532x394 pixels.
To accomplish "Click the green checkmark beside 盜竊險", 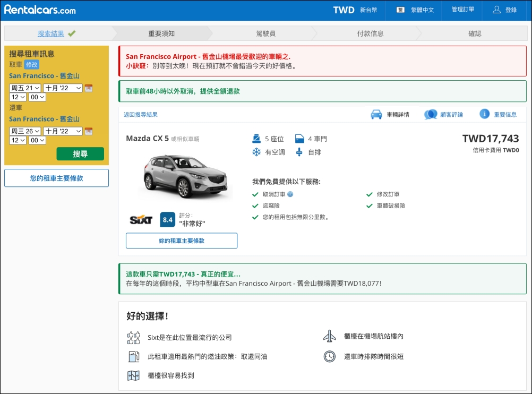I will coord(255,205).
